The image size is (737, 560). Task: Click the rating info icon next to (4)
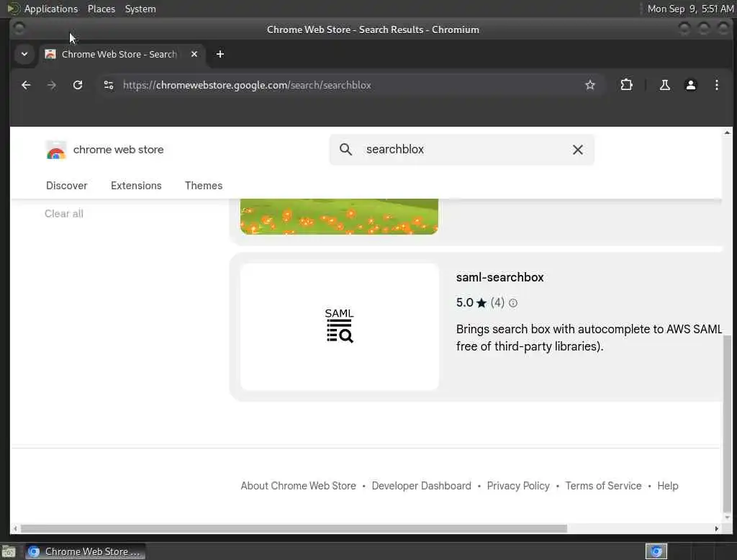tap(512, 303)
